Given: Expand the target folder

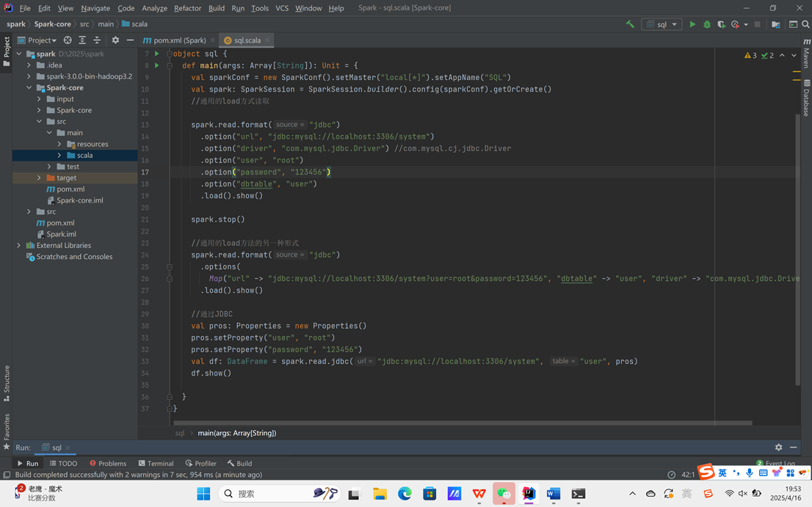Looking at the screenshot, I should click(x=40, y=178).
